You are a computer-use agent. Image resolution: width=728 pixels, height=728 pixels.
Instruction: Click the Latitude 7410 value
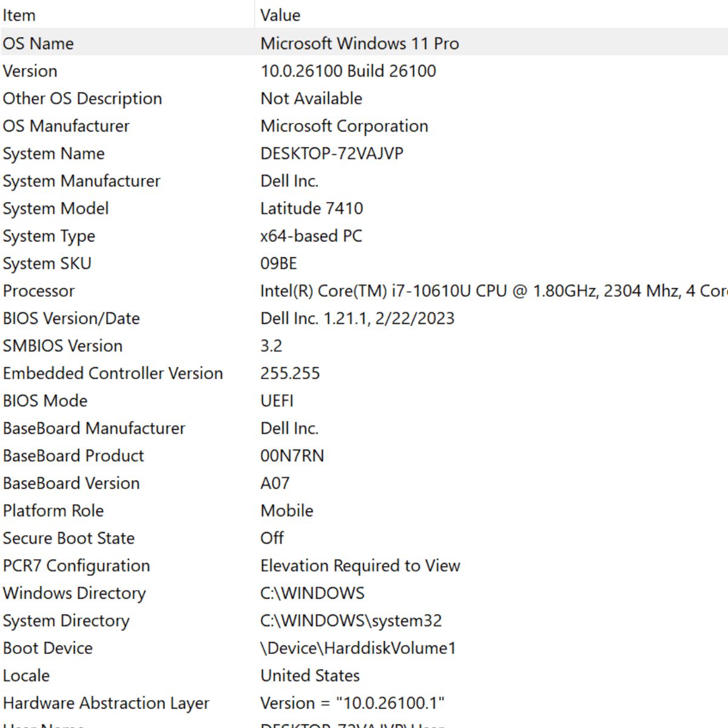click(x=312, y=209)
